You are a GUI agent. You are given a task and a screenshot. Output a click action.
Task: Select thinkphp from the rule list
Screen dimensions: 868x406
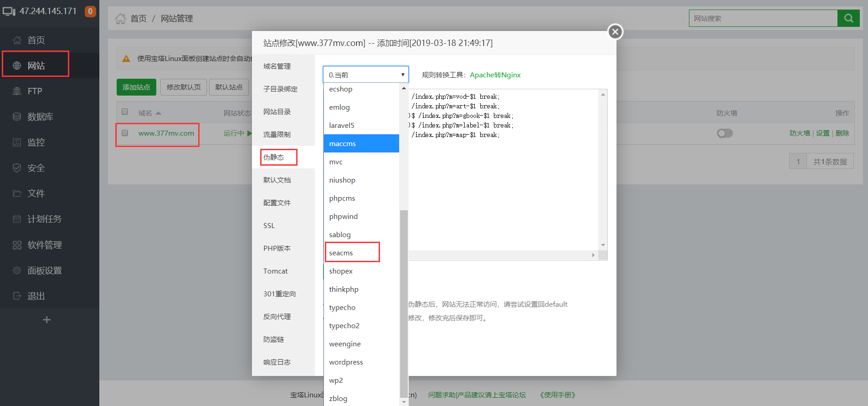coord(361,289)
